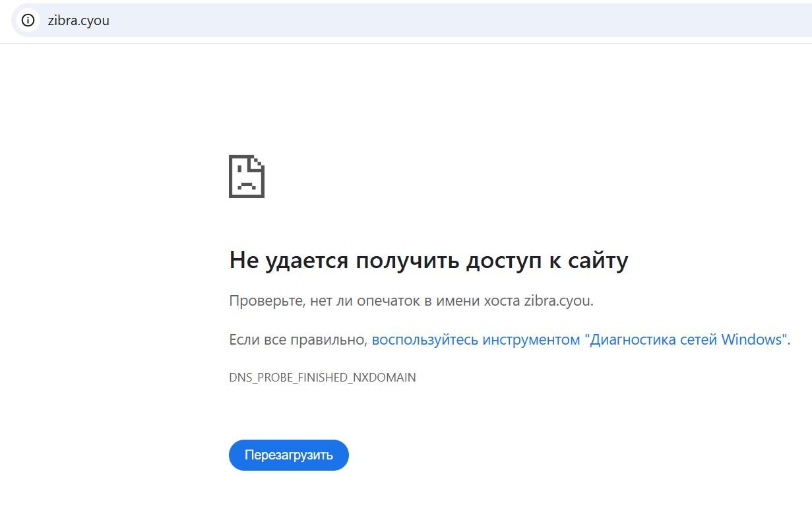Click the phrase "Если все правильно,"

tap(298, 340)
